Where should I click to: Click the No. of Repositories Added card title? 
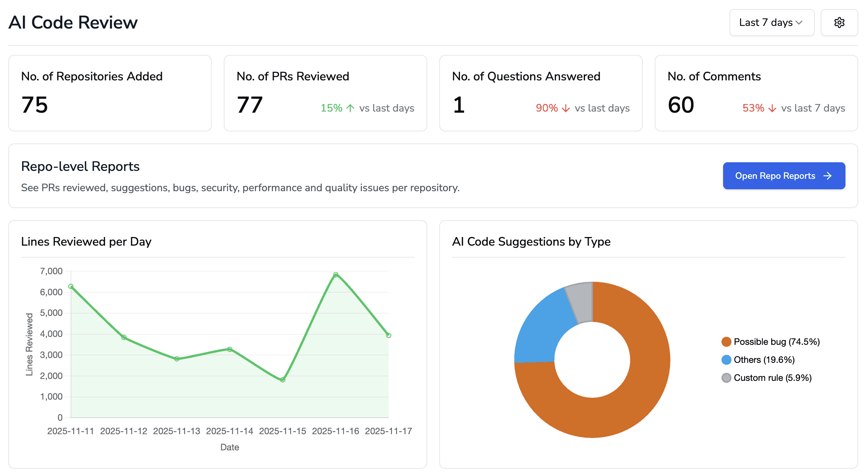pyautogui.click(x=92, y=76)
